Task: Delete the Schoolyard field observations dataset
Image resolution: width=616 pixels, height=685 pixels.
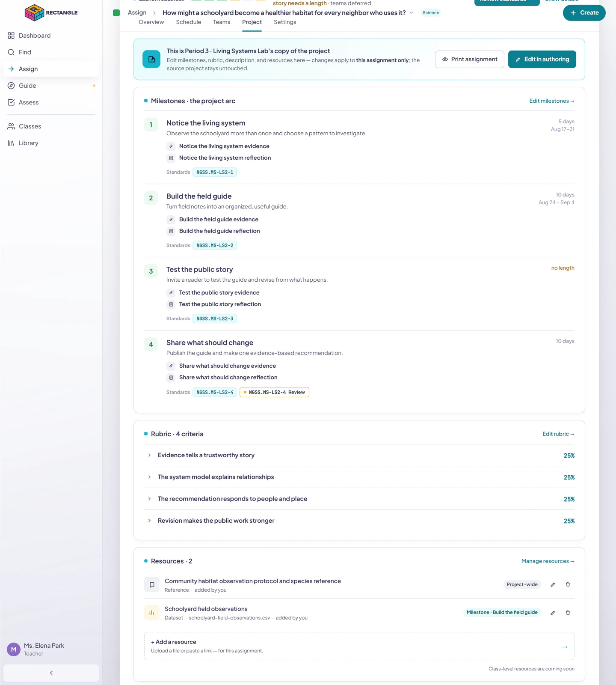Action: (x=568, y=613)
